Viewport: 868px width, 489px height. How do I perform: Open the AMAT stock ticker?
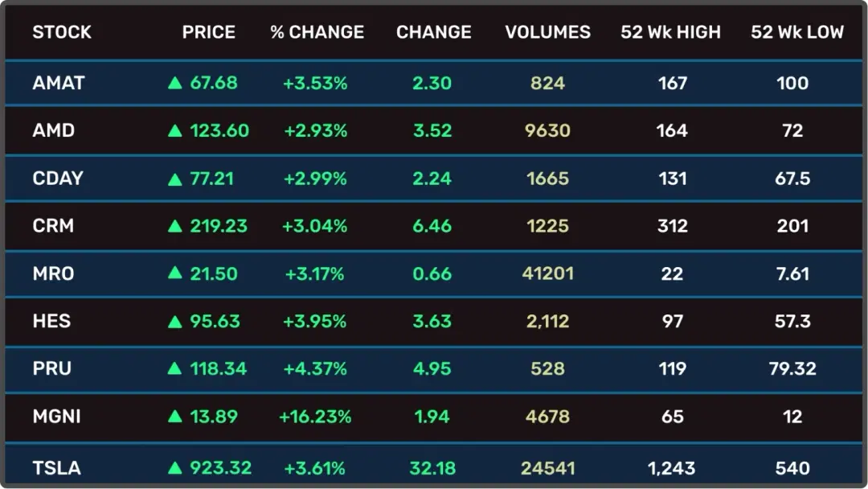58,83
